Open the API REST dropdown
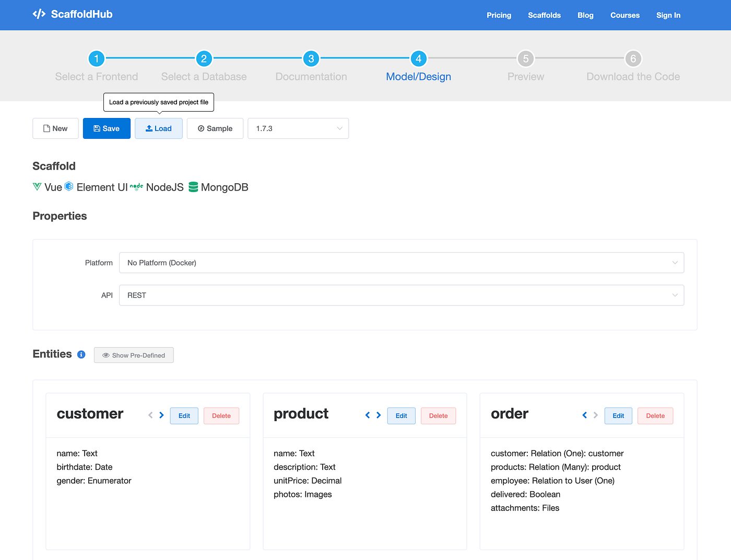 coord(401,295)
